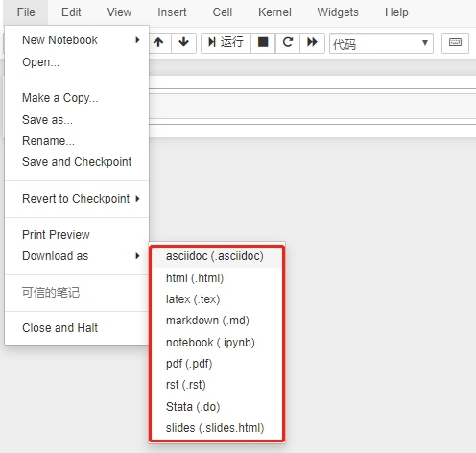Viewport: 476px width, 453px height.
Task: Open the View menu
Action: tap(119, 12)
